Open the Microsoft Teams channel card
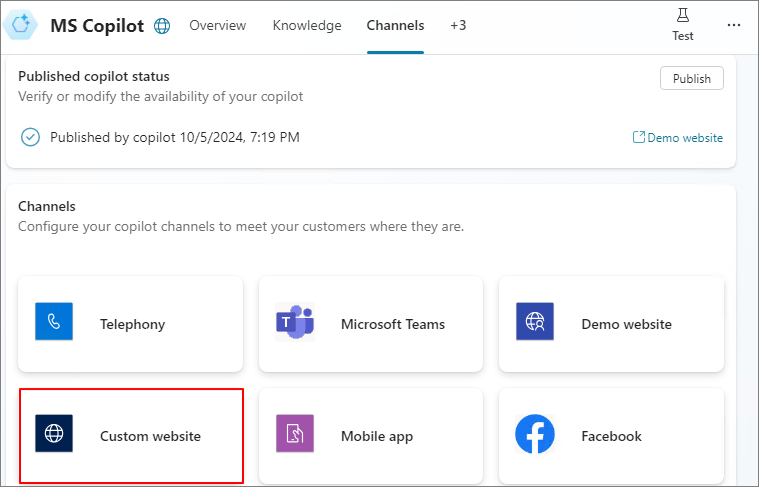The image size is (759, 487). click(x=371, y=324)
